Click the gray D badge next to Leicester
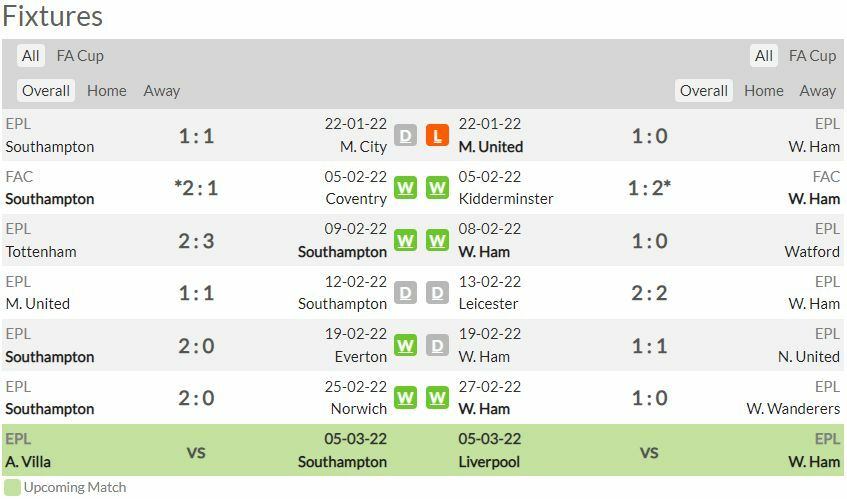Viewport: 847px width, 499px height. pyautogui.click(x=437, y=293)
